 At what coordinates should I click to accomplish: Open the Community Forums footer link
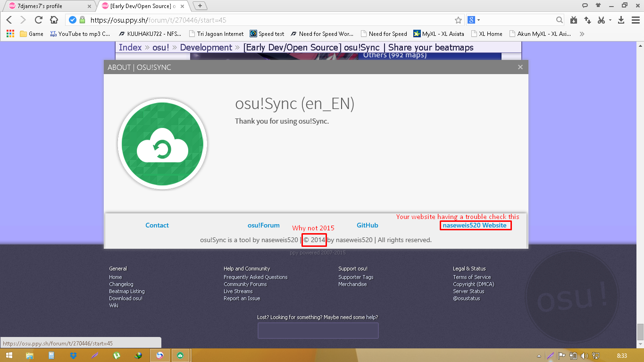click(245, 284)
